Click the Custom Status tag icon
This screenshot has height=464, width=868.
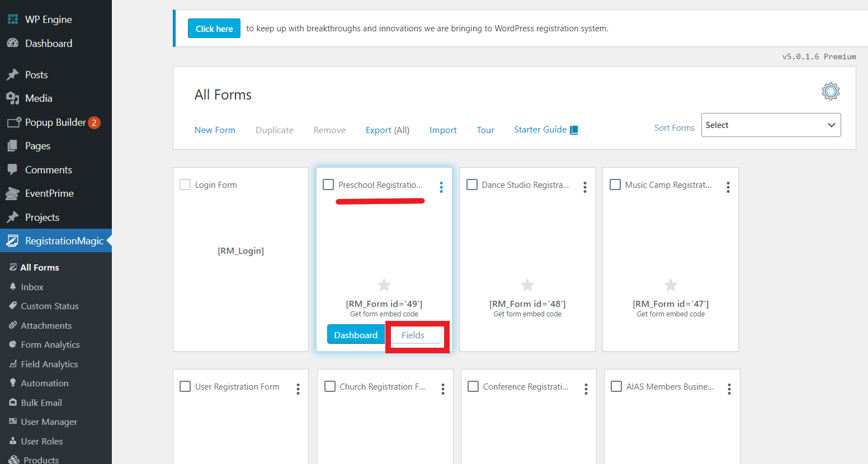(x=13, y=306)
